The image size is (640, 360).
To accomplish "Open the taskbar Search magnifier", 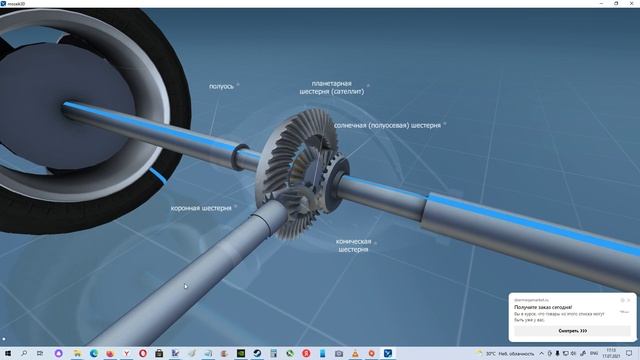I will [24, 353].
